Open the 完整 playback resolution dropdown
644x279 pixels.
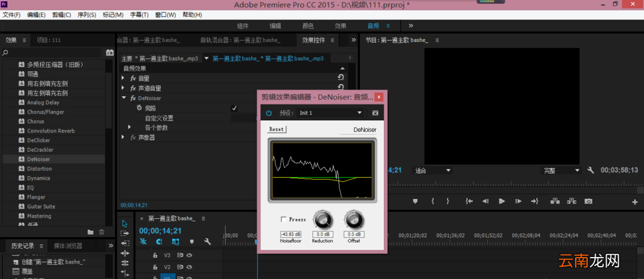tap(562, 170)
